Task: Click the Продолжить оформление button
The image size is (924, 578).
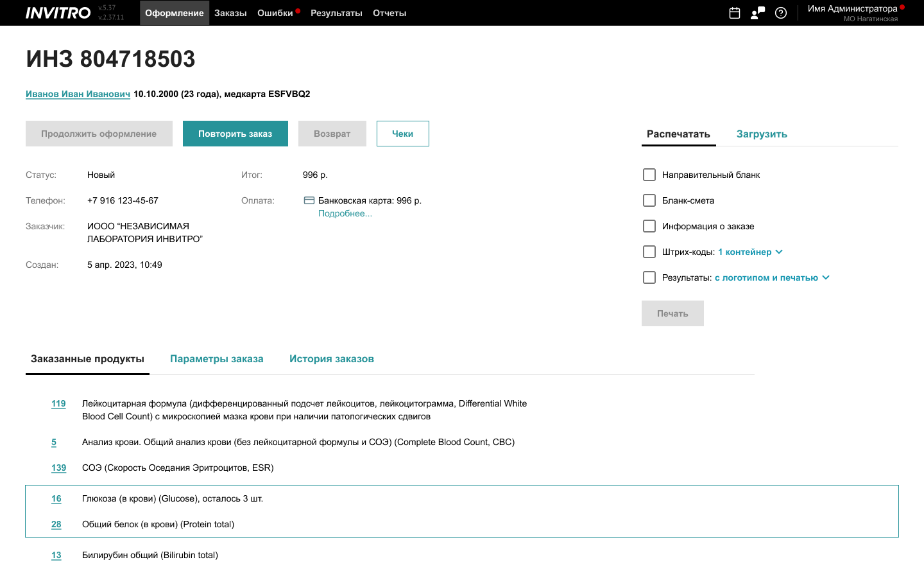Action: (99, 134)
